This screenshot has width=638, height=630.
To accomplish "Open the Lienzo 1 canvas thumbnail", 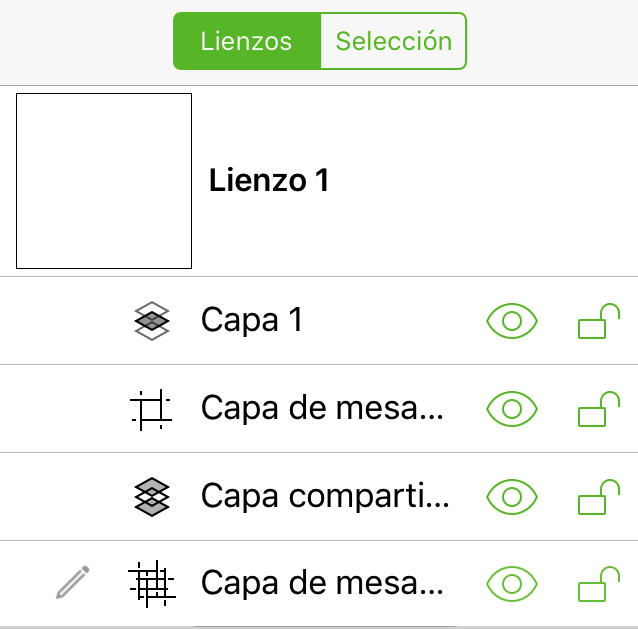I will tap(104, 181).
